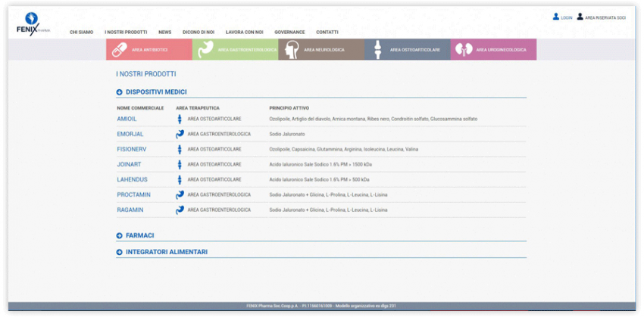Click the footer 'Modello organizzativo ex dlgs 231' text
This screenshot has height=317, width=644.
(365, 306)
